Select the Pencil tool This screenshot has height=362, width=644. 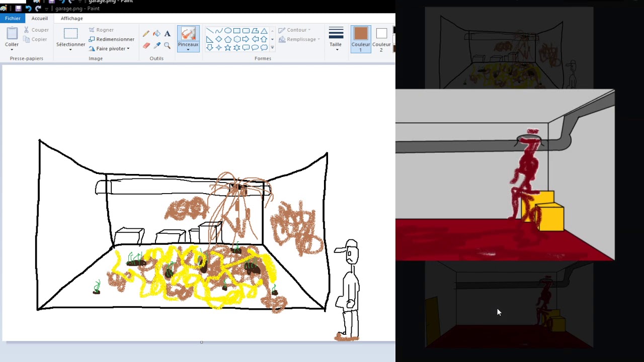[x=146, y=34]
